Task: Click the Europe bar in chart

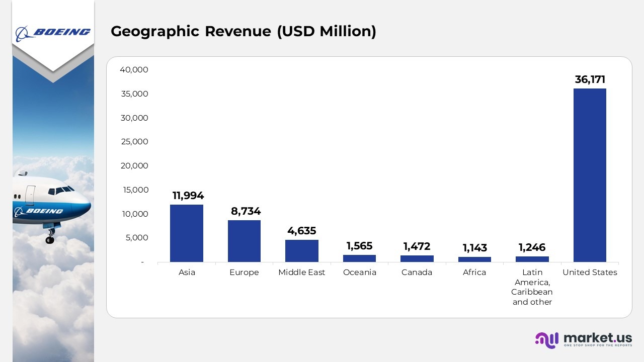Action: click(244, 241)
